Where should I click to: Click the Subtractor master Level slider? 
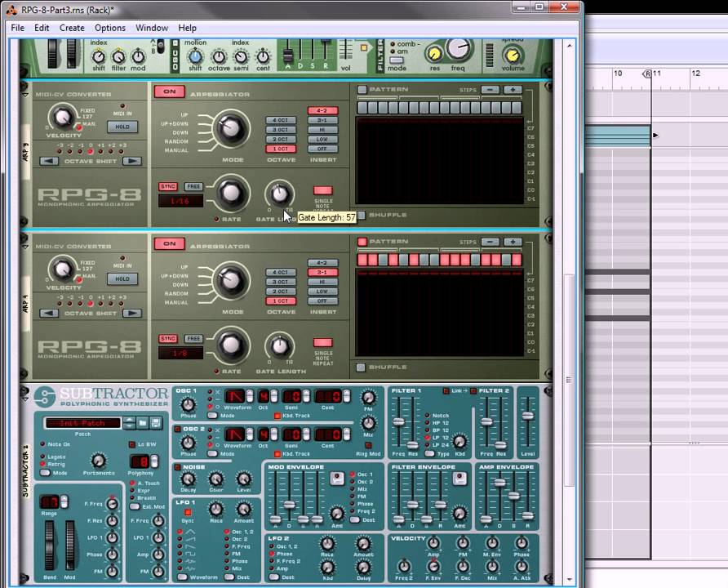pyautogui.click(x=527, y=416)
